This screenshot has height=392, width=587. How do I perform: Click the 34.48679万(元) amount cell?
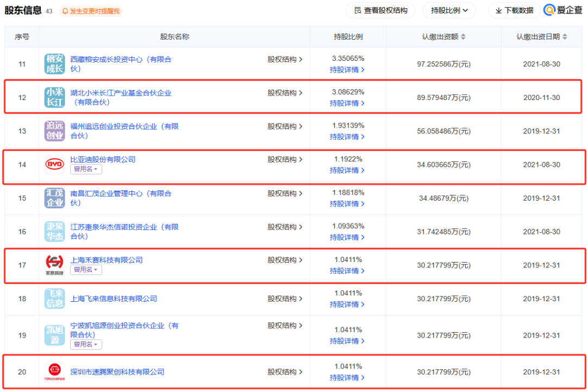[x=444, y=198]
